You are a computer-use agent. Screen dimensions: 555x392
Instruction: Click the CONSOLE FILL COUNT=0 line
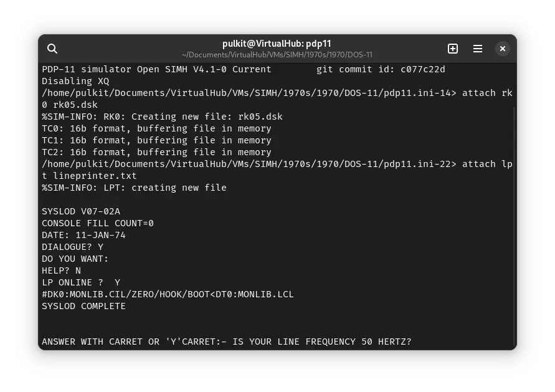98,223
